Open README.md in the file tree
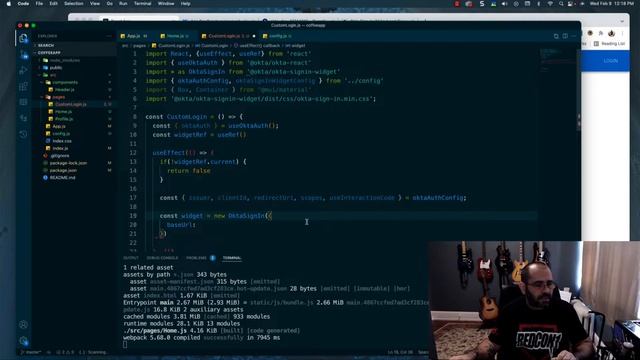This screenshot has height=360, width=640. (x=74, y=178)
